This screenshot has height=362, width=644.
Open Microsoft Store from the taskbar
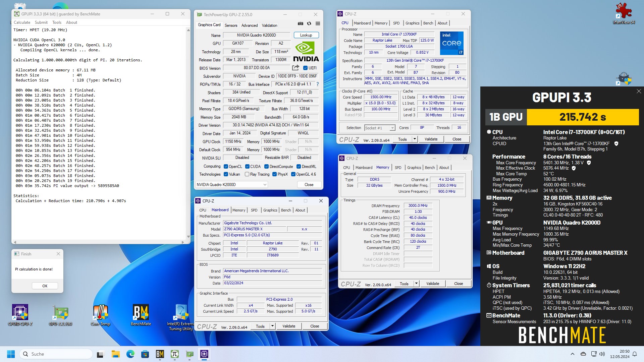145,354
